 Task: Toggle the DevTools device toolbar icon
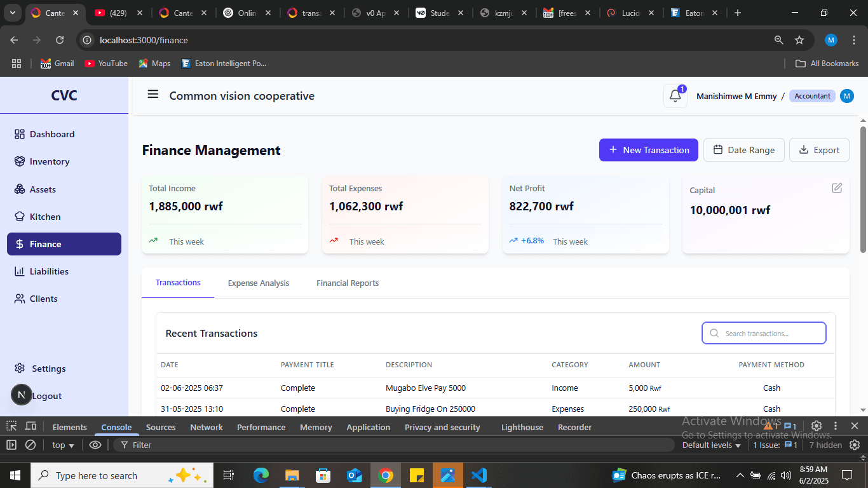[31, 427]
